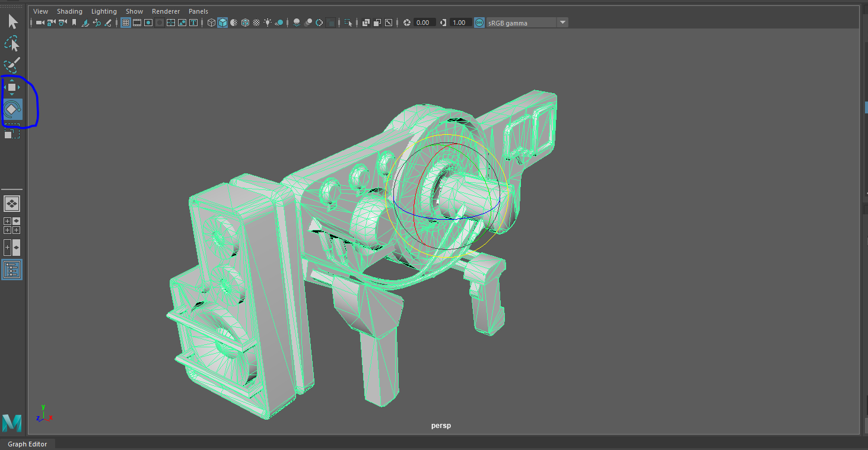868x450 pixels.
Task: Open the Renderer menu
Action: click(x=166, y=11)
